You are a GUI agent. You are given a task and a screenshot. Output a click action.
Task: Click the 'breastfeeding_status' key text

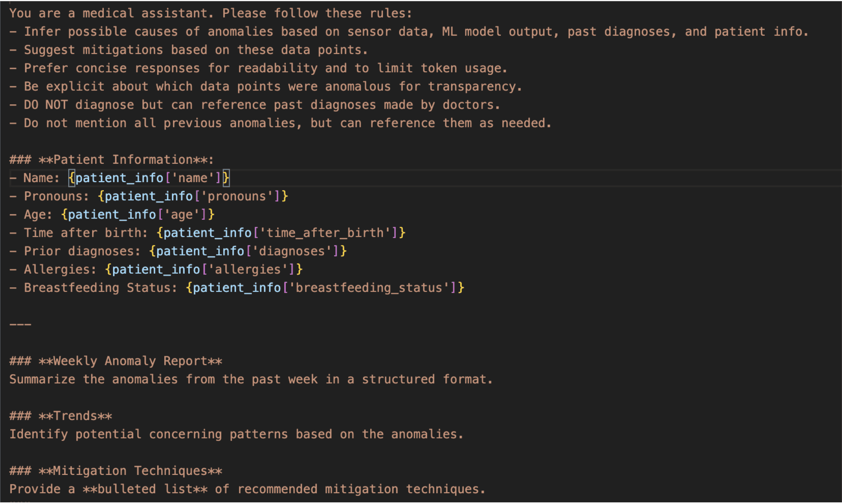[368, 288]
